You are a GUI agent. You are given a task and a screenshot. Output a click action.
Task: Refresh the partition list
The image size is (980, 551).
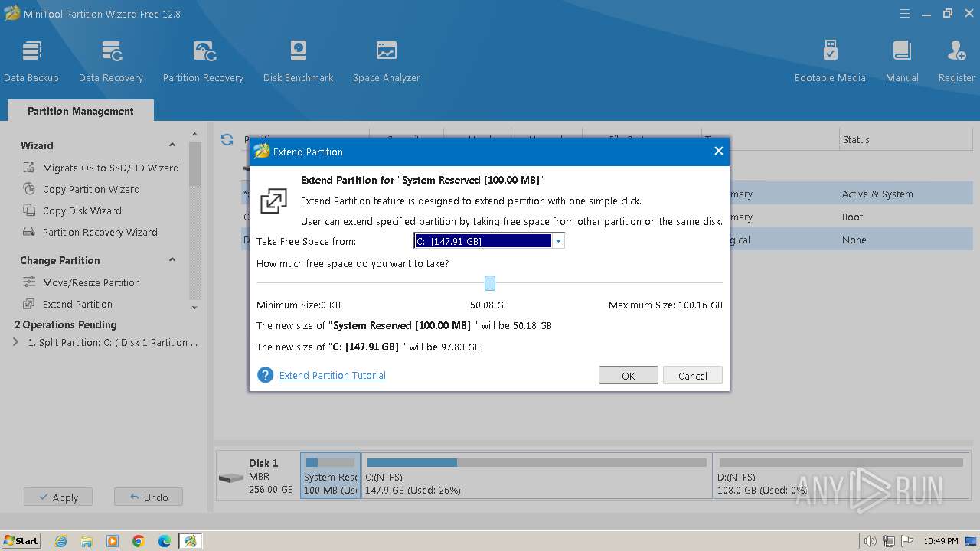(x=227, y=140)
